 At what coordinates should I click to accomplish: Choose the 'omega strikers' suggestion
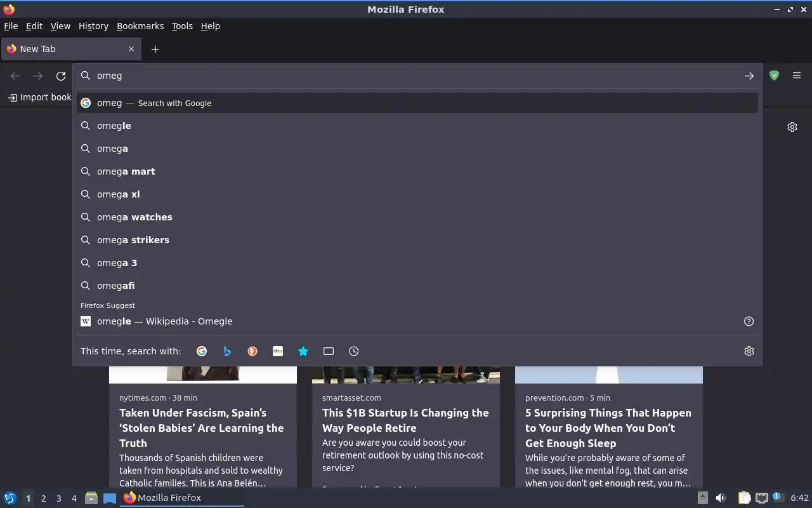pyautogui.click(x=417, y=240)
